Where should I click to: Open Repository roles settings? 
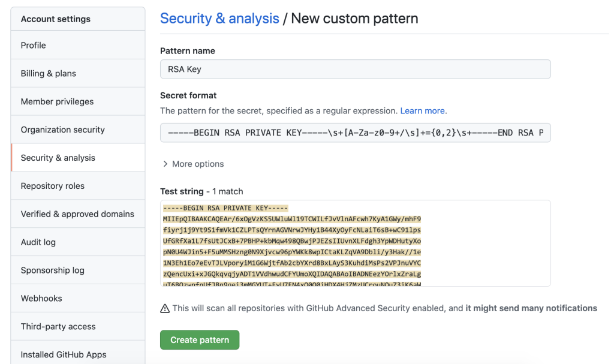pyautogui.click(x=53, y=186)
